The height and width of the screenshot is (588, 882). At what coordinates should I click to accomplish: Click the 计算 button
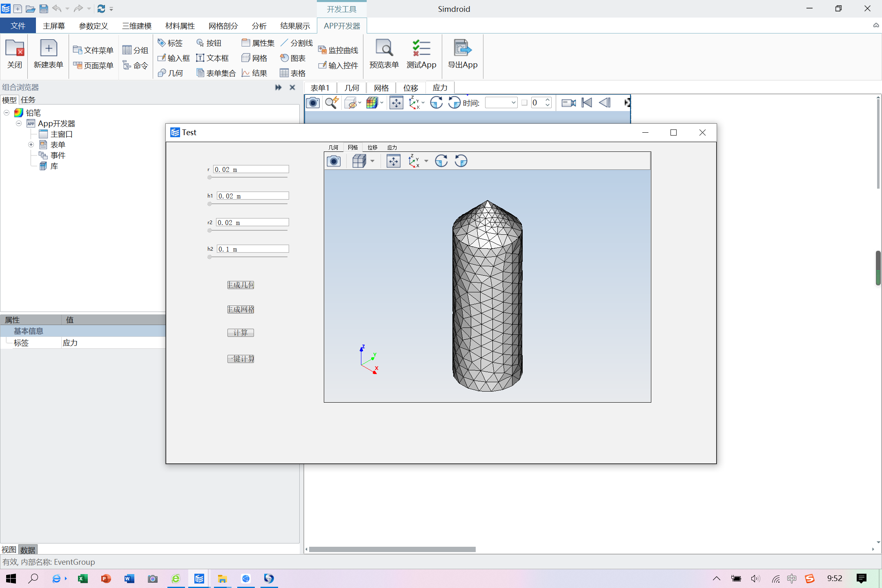(241, 333)
